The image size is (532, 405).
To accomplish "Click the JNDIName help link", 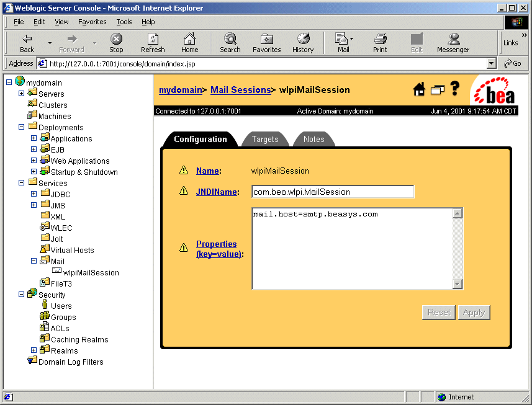I will click(217, 192).
